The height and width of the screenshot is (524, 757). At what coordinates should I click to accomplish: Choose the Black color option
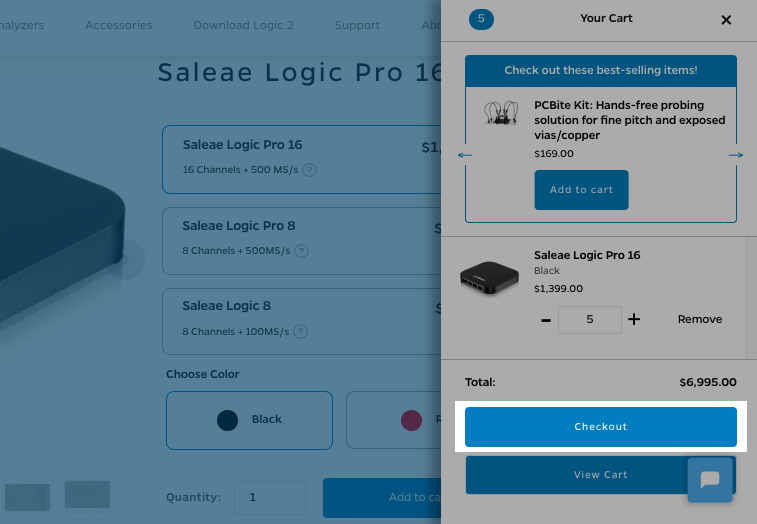coord(249,420)
